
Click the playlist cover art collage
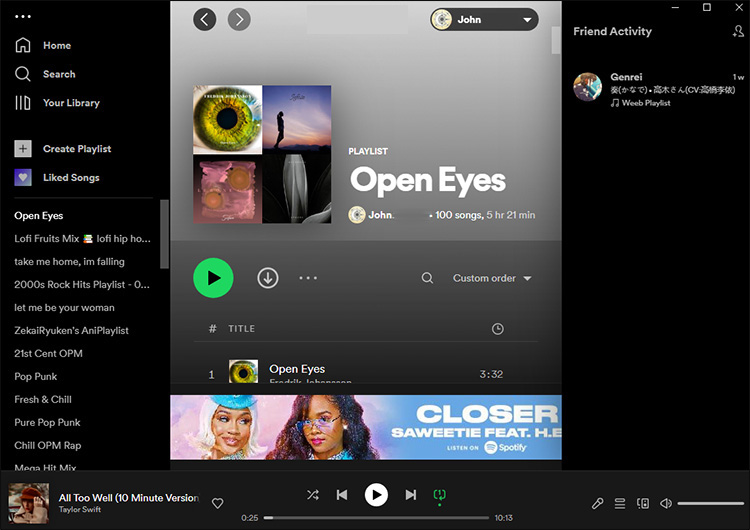[262, 154]
